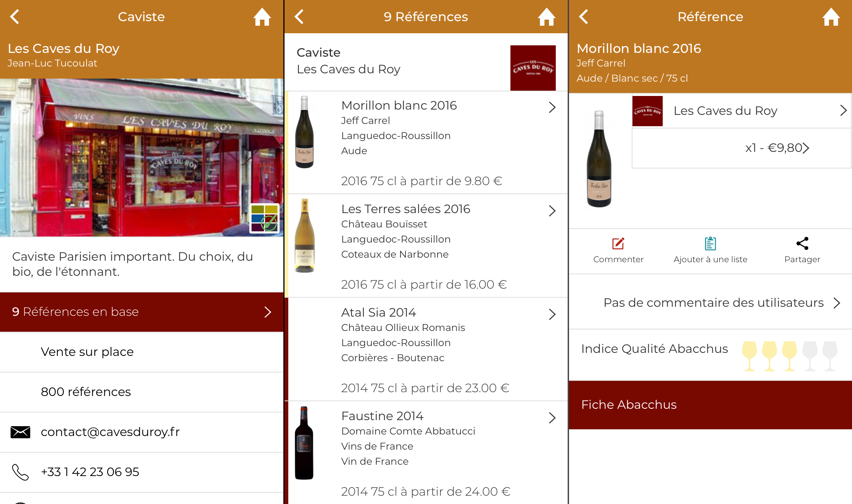Go back from the Caviste screen
Screen dimensions: 852x504
click(15, 17)
